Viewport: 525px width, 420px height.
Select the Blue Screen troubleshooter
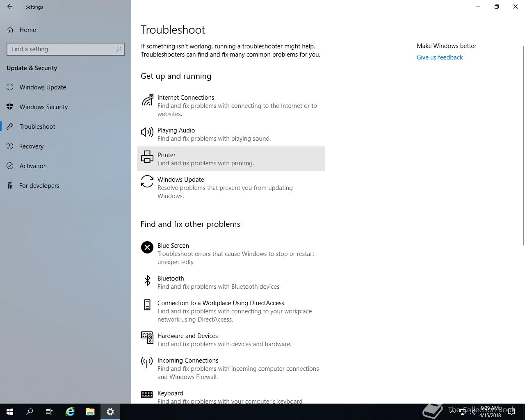231,253
